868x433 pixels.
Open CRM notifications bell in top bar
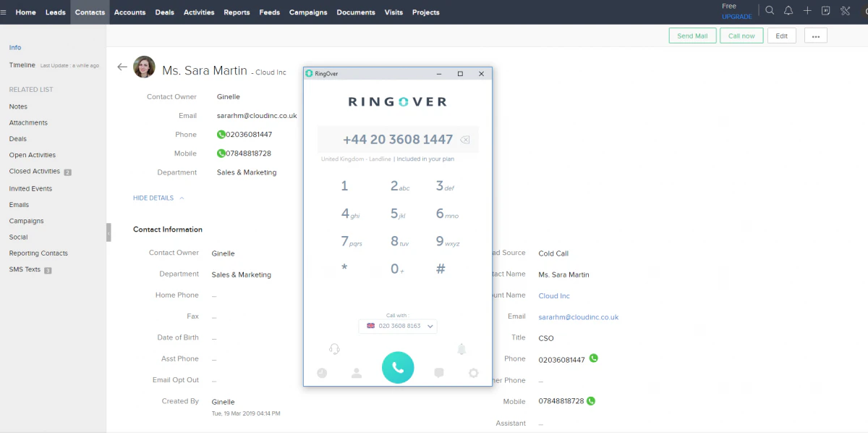[x=788, y=11]
